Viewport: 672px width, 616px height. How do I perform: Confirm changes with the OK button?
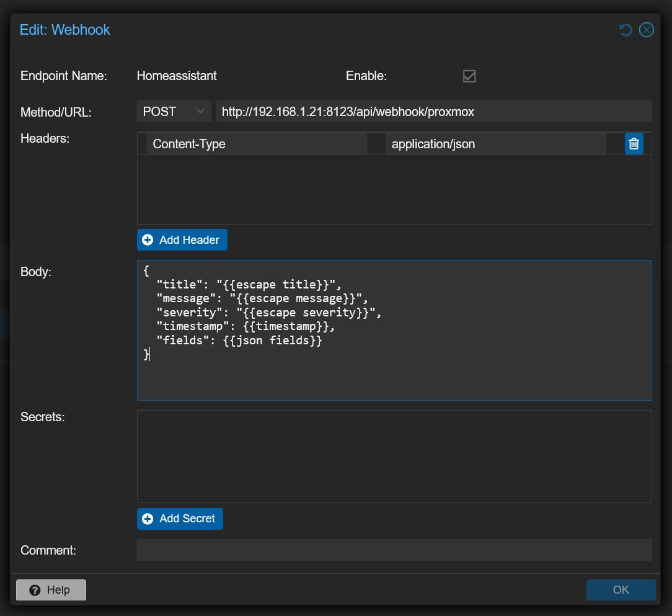coord(621,590)
